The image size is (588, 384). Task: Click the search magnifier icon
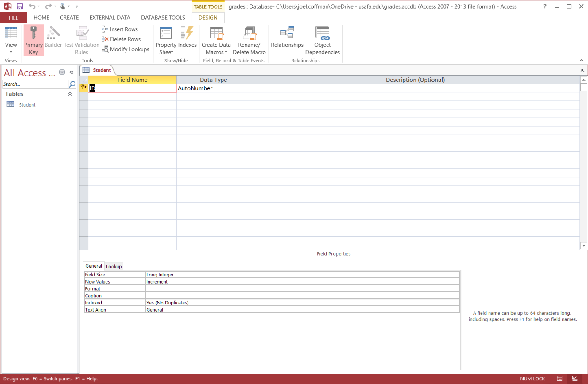click(72, 84)
